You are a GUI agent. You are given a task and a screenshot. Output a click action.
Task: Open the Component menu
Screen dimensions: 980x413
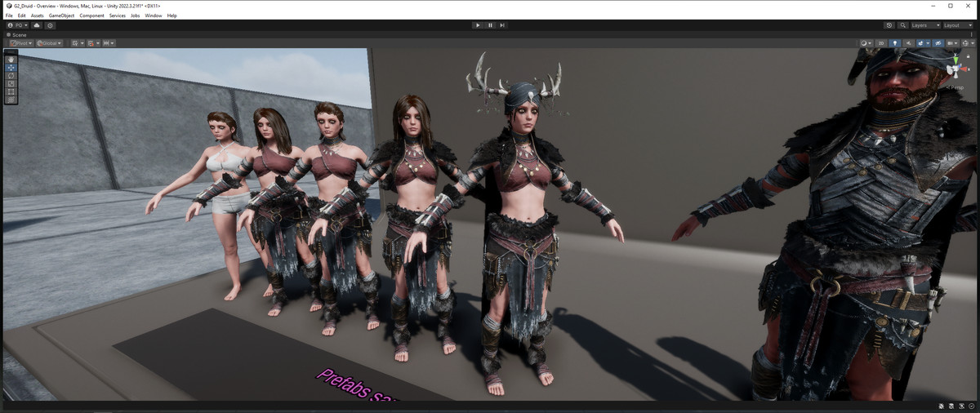point(91,16)
